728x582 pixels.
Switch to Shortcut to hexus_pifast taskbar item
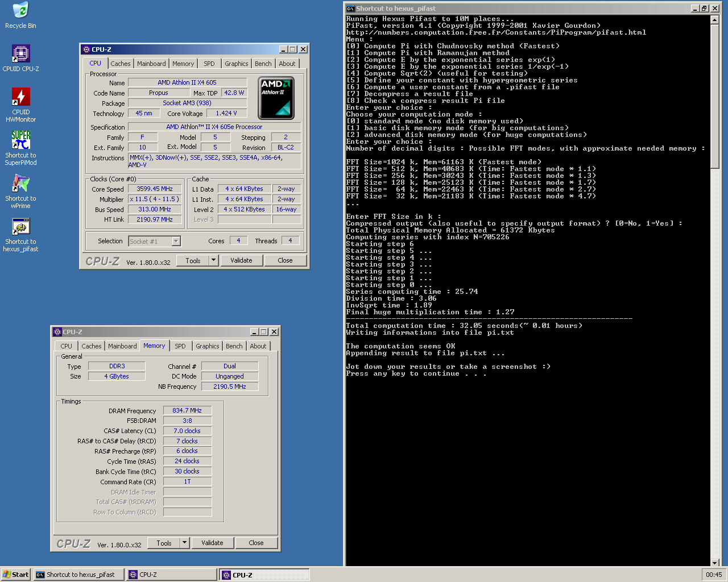80,575
